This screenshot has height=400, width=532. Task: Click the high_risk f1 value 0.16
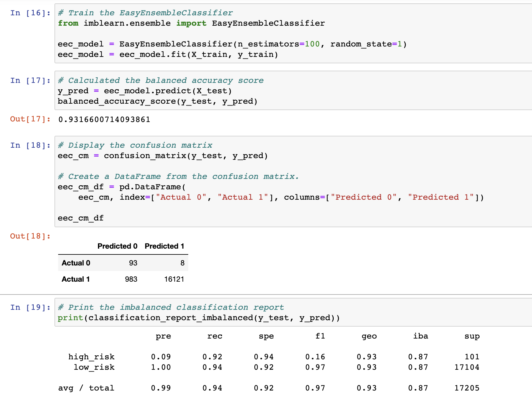315,357
